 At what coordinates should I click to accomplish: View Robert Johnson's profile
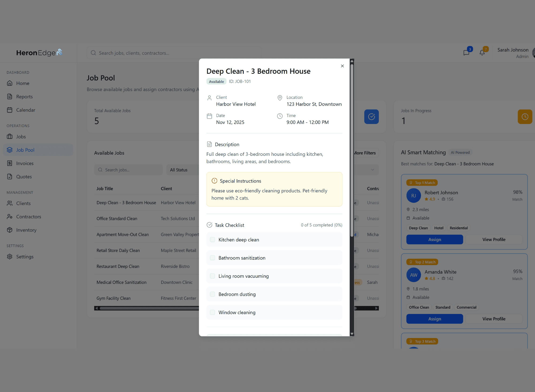(x=494, y=239)
